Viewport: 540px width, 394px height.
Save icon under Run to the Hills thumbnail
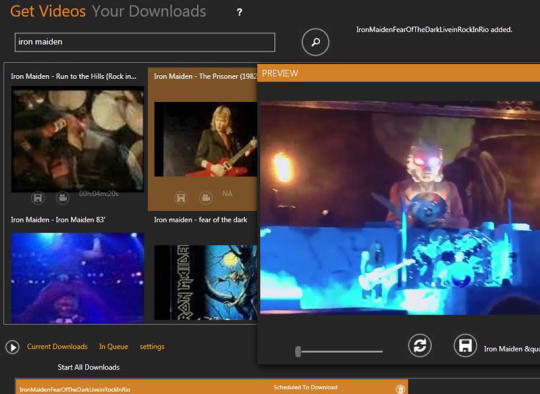pos(38,198)
